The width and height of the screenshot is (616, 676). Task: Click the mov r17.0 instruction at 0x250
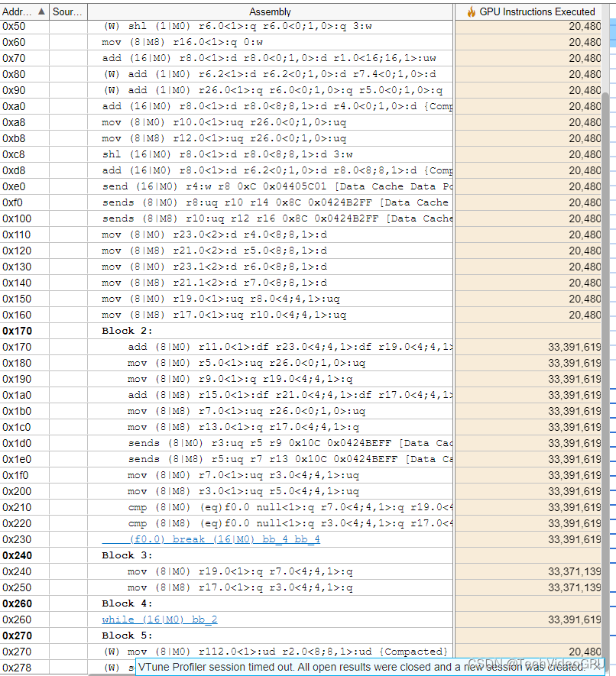(240, 587)
